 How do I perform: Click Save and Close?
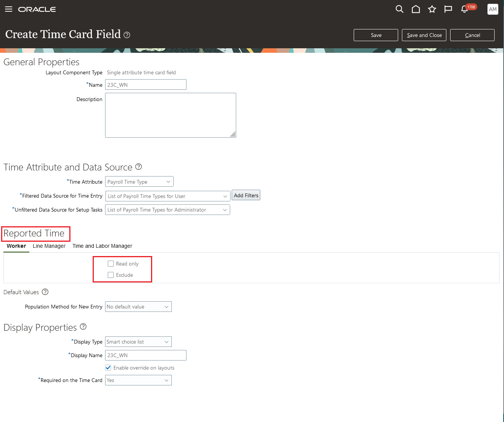click(424, 35)
